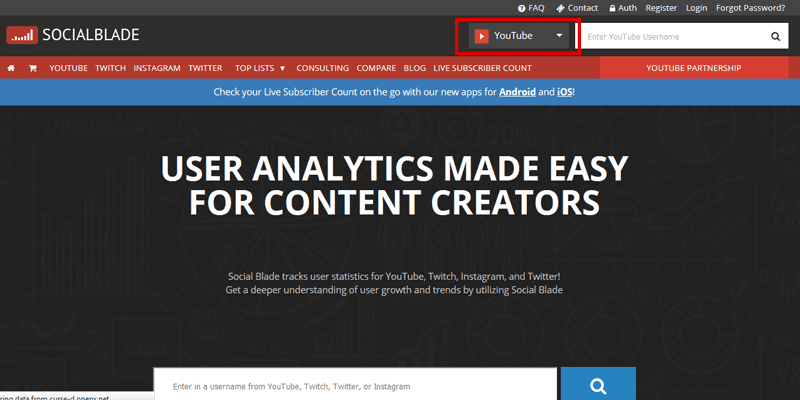Open Live Subscriber Count nav item
Image resolution: width=800 pixels, height=400 pixels.
coord(482,68)
